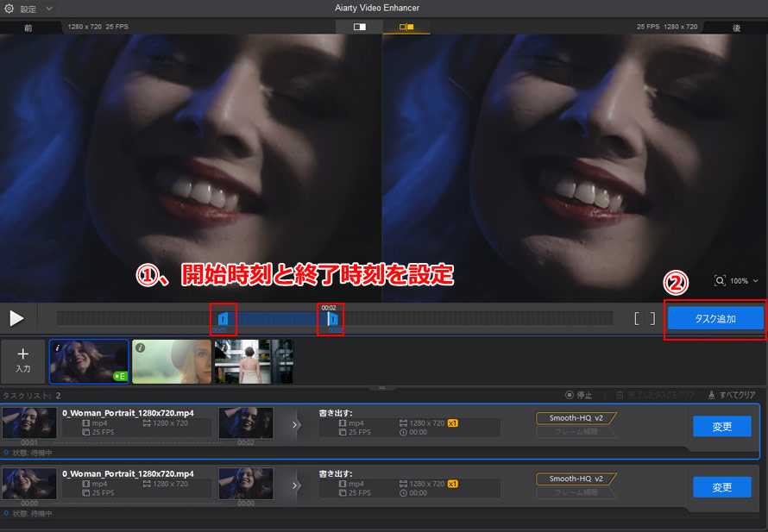Viewport: 768px width, 532px height.
Task: Open the 前 (before) tab
Action: 28,28
